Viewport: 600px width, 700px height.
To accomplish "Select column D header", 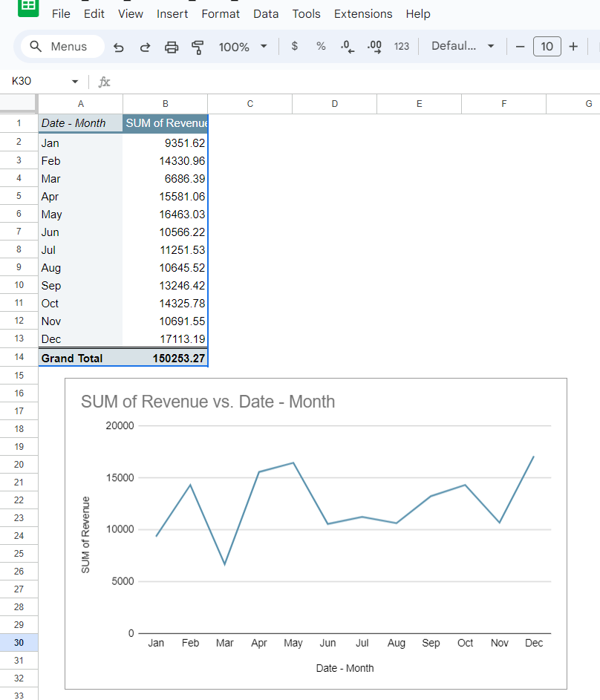I will [x=334, y=104].
